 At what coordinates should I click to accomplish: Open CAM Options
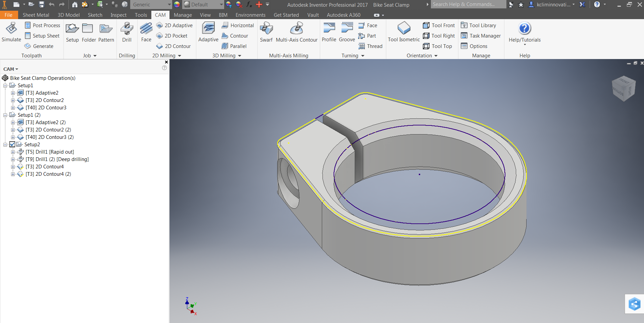[474, 46]
